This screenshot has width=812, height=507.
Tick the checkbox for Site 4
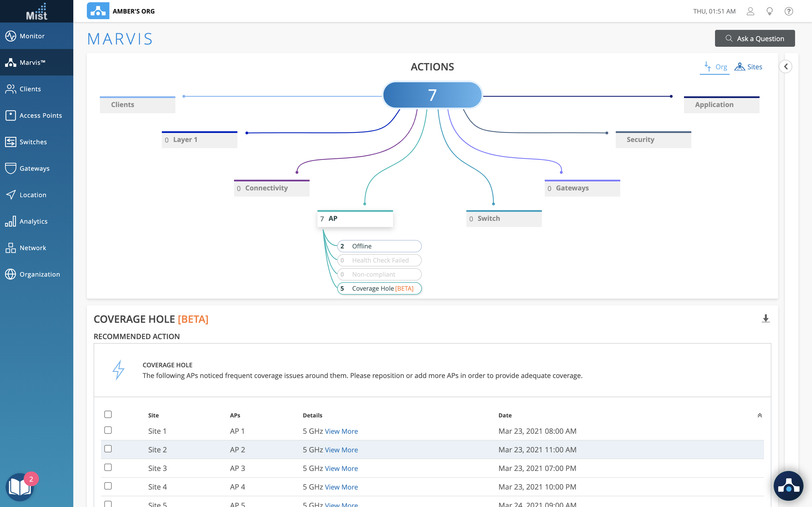coord(108,486)
